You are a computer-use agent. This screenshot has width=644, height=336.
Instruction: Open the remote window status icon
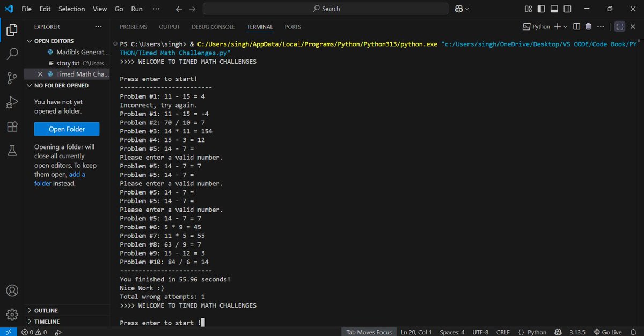8,332
